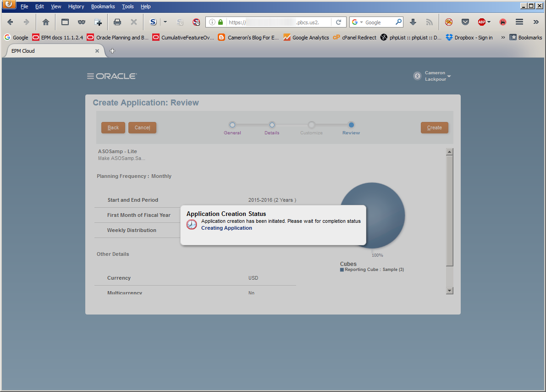Image resolution: width=546 pixels, height=392 pixels.
Task: Click the site information icon
Action: (x=212, y=22)
